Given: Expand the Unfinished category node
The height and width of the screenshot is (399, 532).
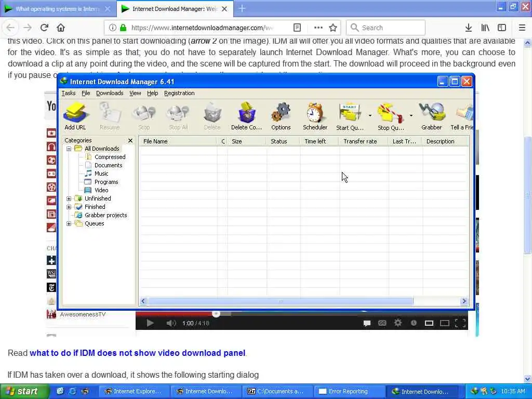Looking at the screenshot, I should [69, 198].
